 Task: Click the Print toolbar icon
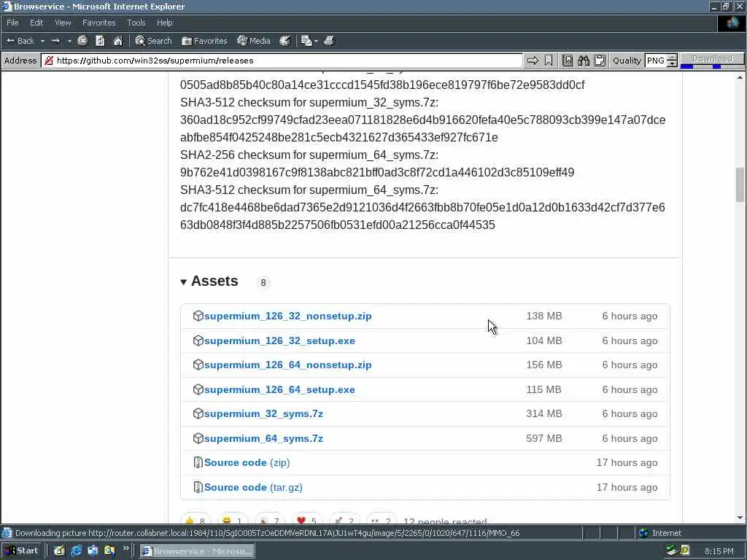(x=329, y=41)
